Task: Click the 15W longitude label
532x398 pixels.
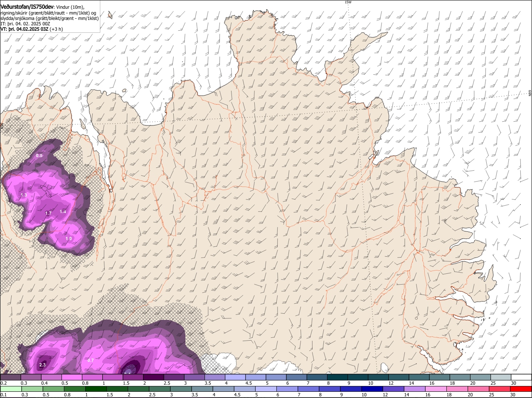Action: (348, 2)
